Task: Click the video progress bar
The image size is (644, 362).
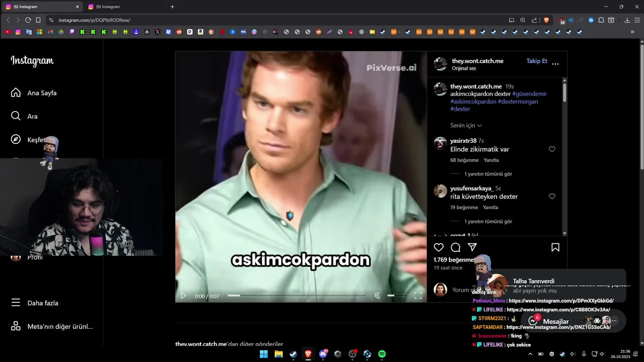Action: pos(297,296)
